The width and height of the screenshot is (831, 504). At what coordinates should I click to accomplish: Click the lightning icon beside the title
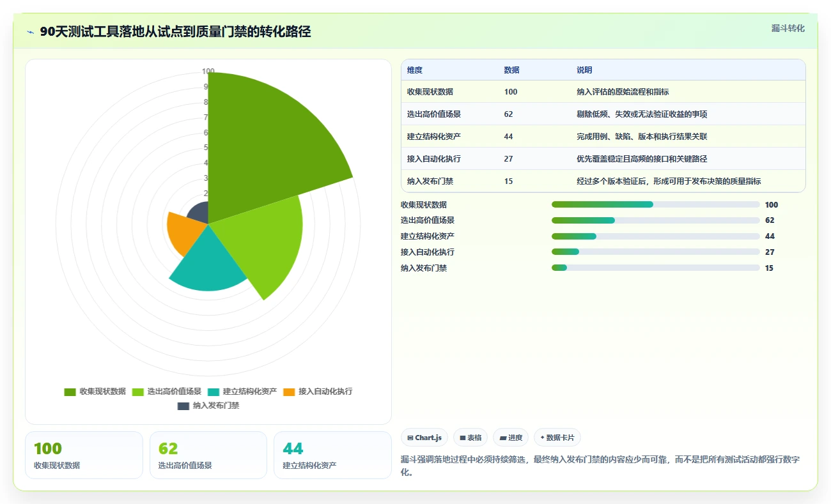tap(31, 32)
